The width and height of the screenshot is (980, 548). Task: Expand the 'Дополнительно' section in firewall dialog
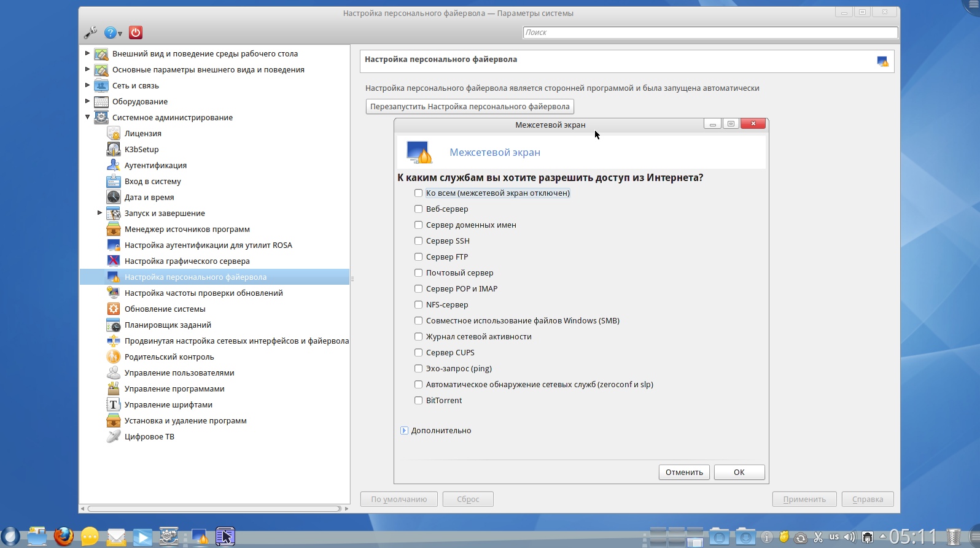pyautogui.click(x=404, y=430)
